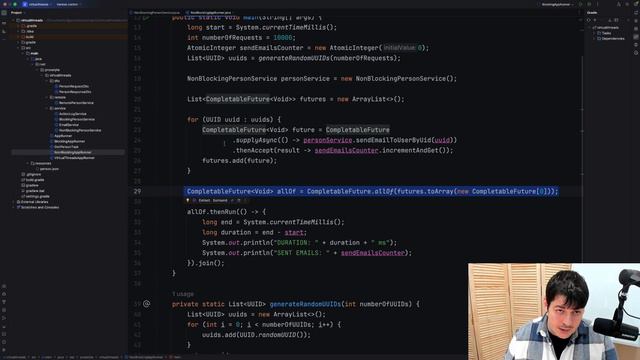Viewport: 640px width, 360px height.
Task: Expand the build folder in project tree
Action: [x=18, y=37]
